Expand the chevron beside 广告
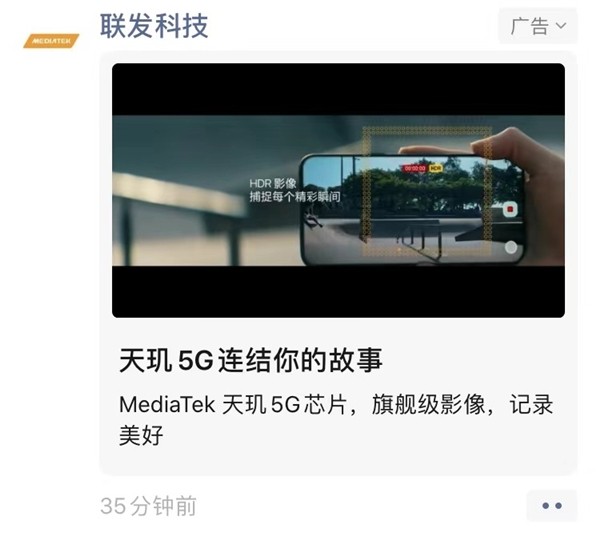 (x=561, y=26)
